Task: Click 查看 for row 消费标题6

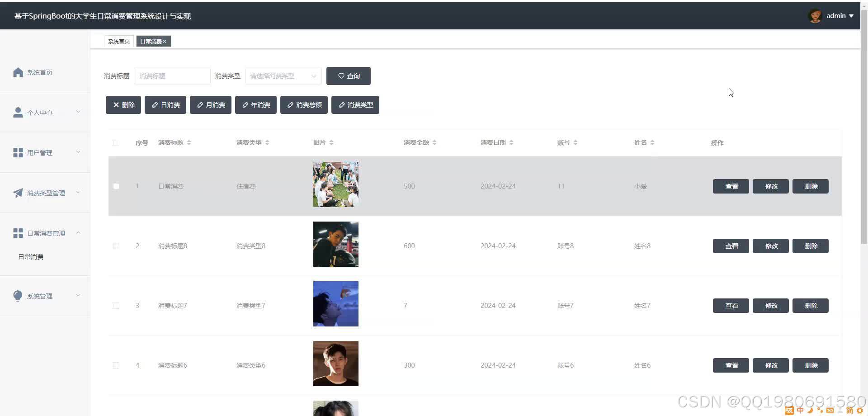Action: (x=731, y=365)
